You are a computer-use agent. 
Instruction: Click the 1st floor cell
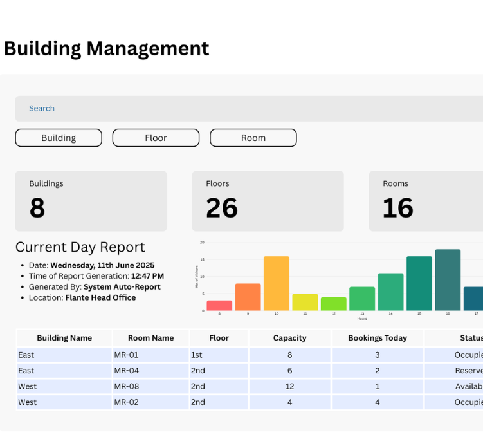(x=219, y=355)
